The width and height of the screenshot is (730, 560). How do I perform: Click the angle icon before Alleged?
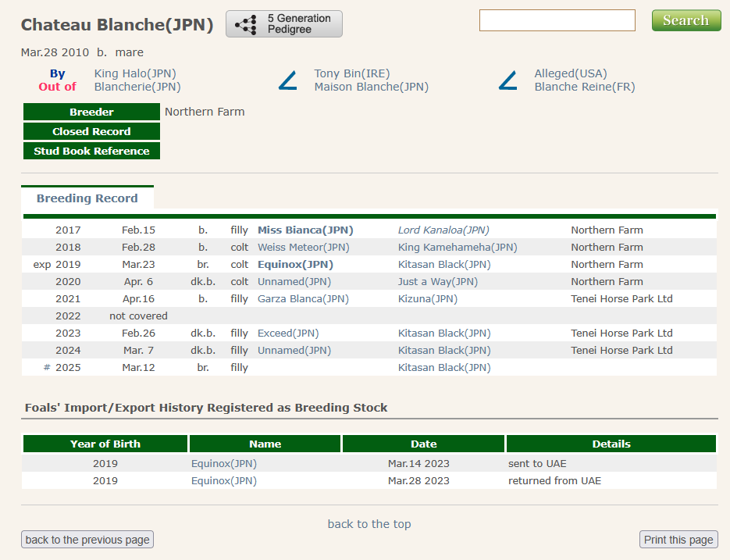508,80
